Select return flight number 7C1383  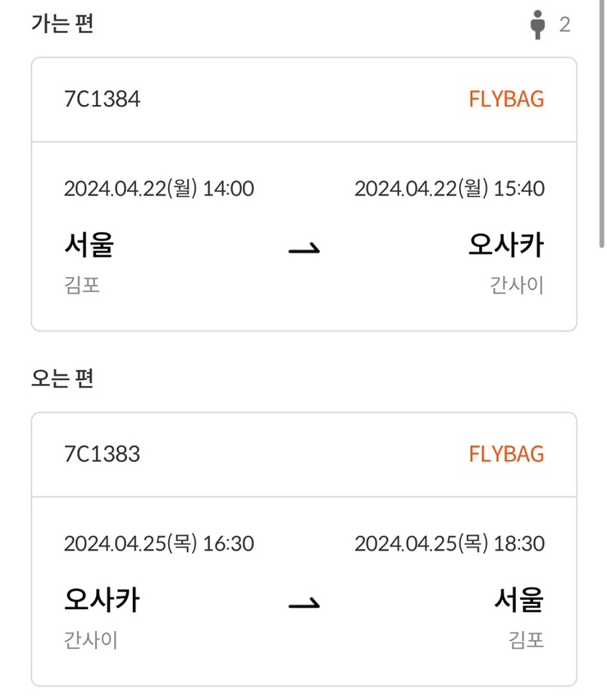(102, 454)
